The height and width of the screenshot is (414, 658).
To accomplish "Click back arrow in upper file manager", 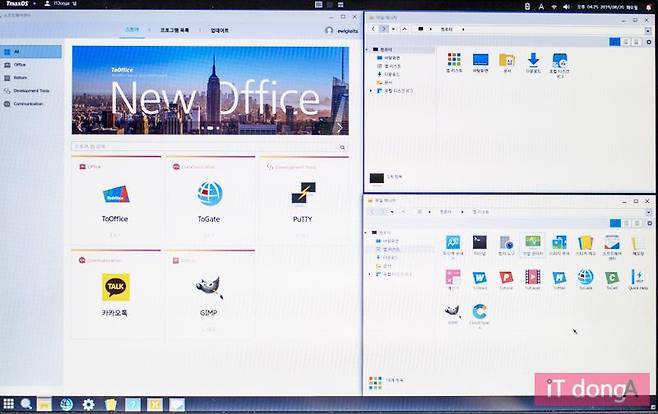I will tap(373, 29).
